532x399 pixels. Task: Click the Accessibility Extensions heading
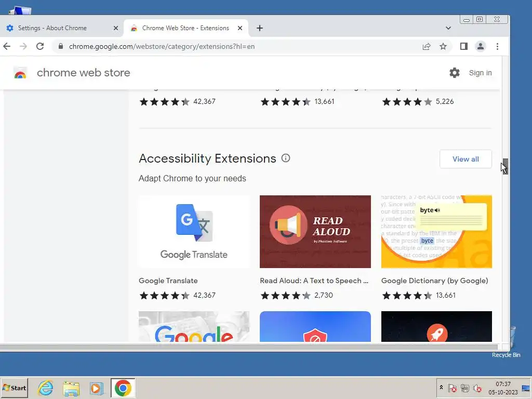[207, 158]
